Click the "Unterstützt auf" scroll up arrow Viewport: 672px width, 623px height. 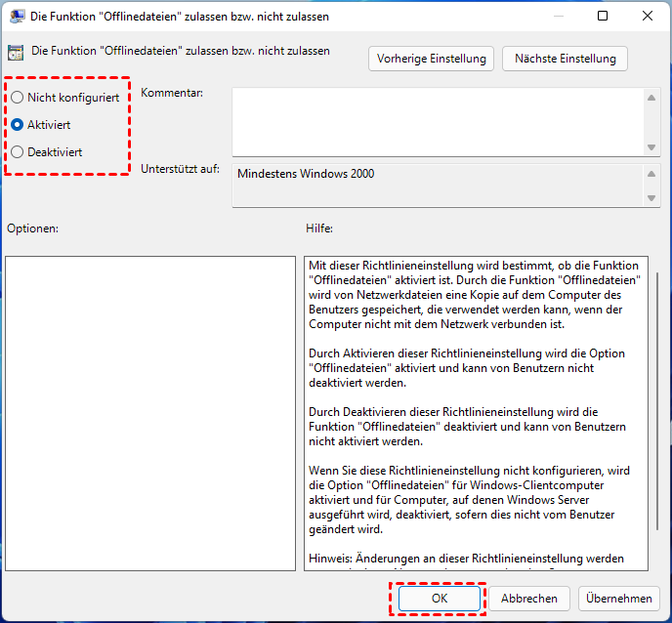(651, 174)
